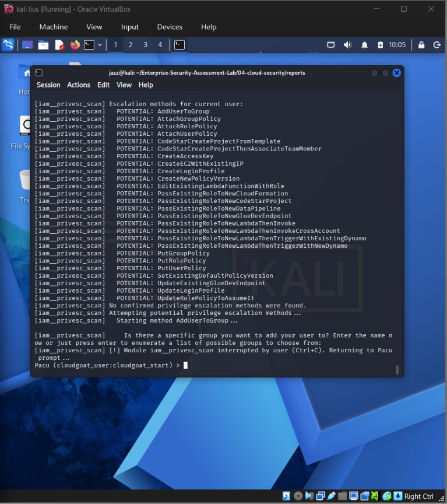The width and height of the screenshot is (447, 504).
Task: Click 'POTENTIAL: CreateNewPolicyVersion' output line
Action: [178, 178]
